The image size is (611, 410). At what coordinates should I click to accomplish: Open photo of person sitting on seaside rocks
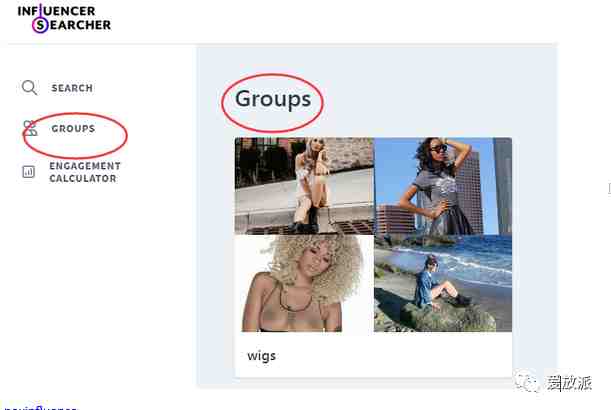pyautogui.click(x=443, y=283)
